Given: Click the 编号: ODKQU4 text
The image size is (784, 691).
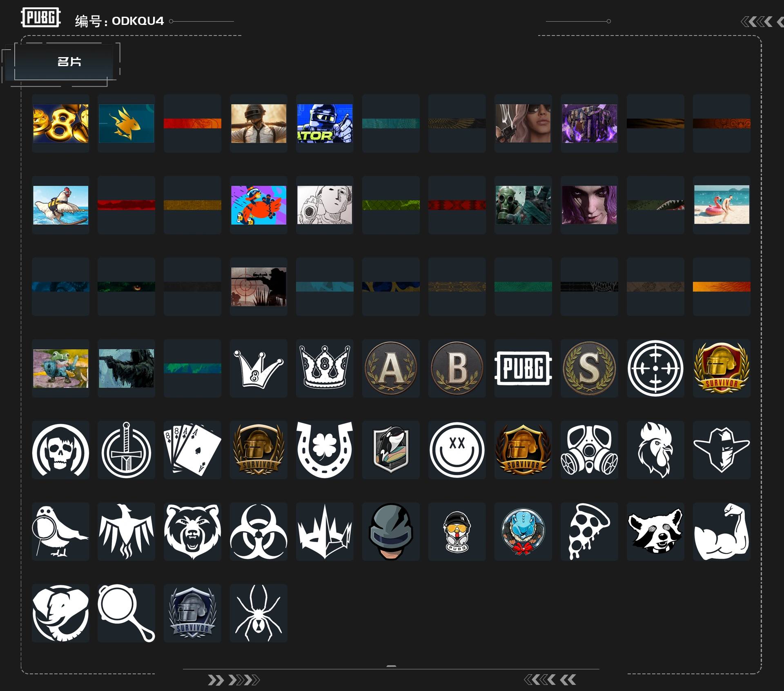Looking at the screenshot, I should click(x=119, y=21).
